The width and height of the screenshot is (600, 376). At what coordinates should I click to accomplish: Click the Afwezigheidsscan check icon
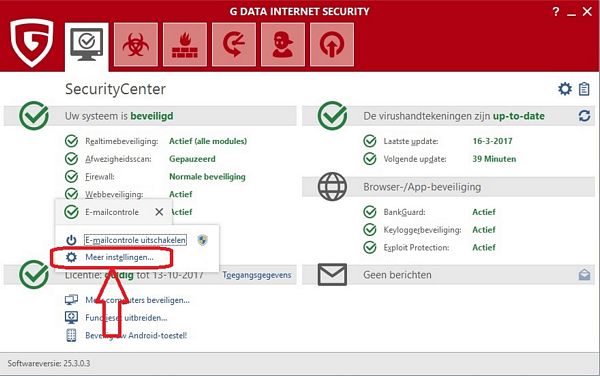(x=71, y=159)
